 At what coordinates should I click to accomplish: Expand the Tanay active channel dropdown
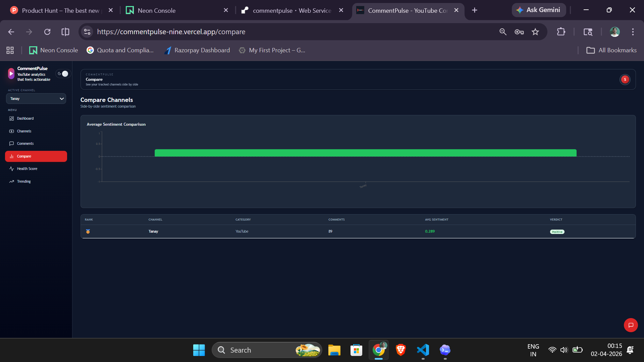[36, 99]
